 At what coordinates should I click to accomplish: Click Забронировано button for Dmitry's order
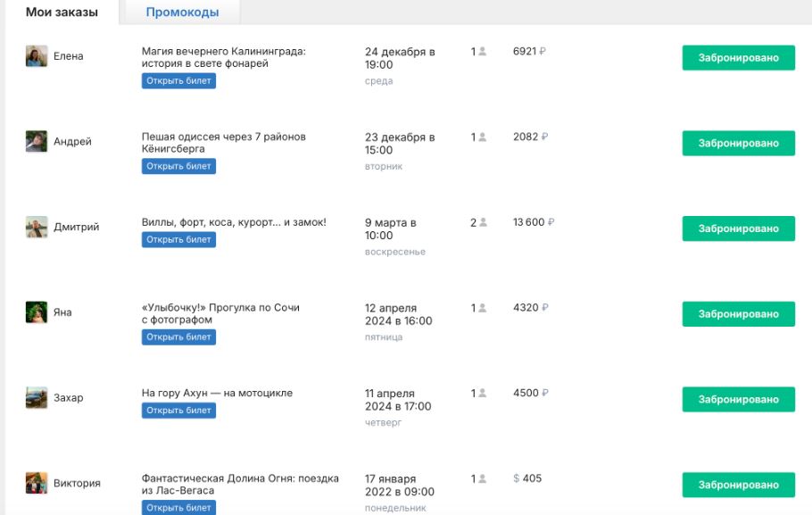click(x=738, y=228)
